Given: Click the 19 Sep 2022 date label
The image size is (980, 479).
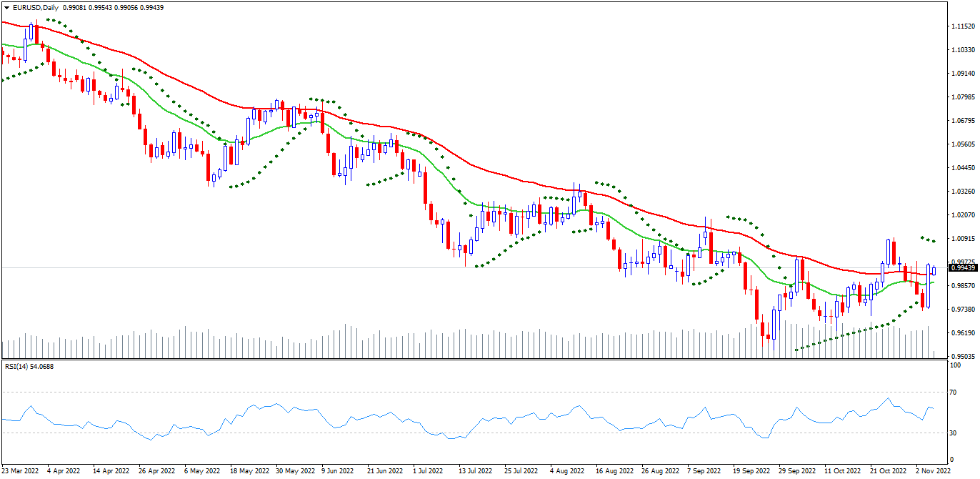Looking at the screenshot, I should [x=752, y=471].
